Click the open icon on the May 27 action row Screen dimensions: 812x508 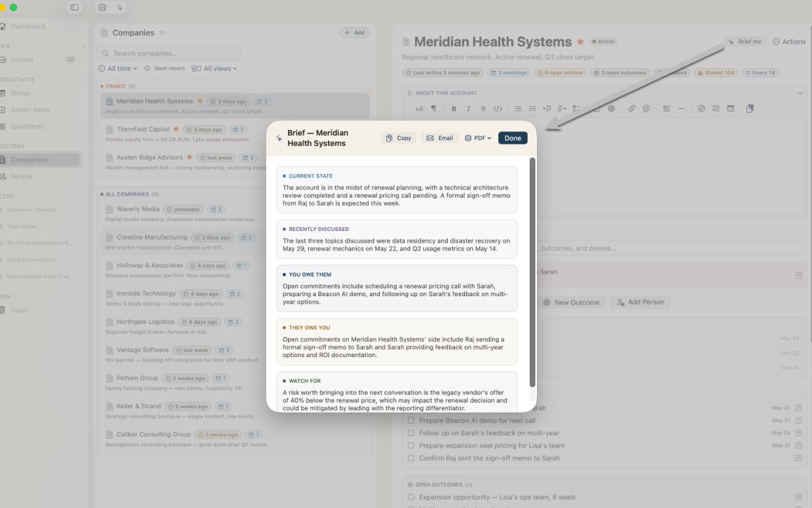798,421
